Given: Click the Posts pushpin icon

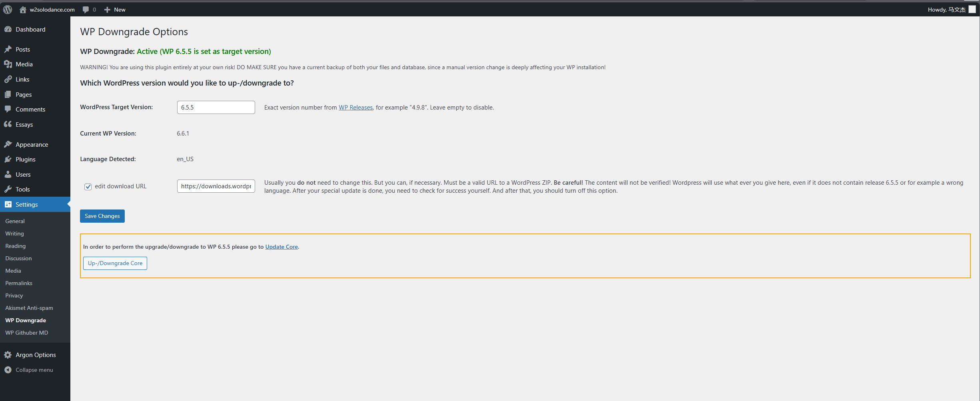Looking at the screenshot, I should (8, 49).
